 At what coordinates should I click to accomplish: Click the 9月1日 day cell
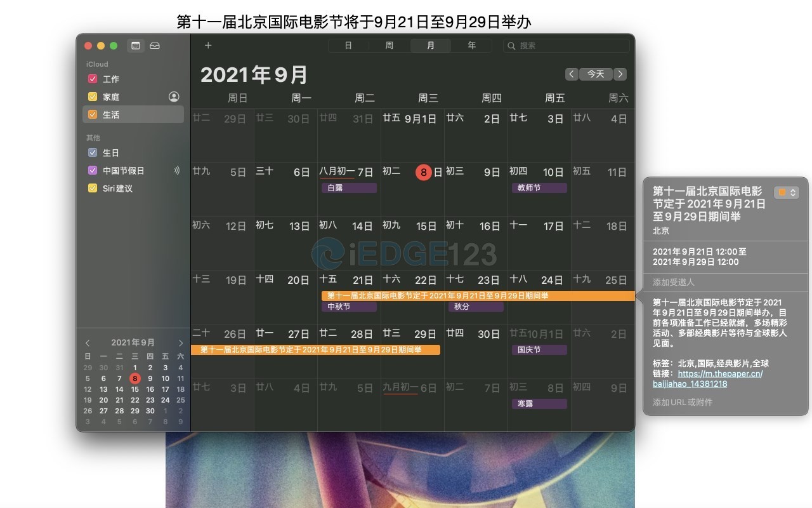412,135
